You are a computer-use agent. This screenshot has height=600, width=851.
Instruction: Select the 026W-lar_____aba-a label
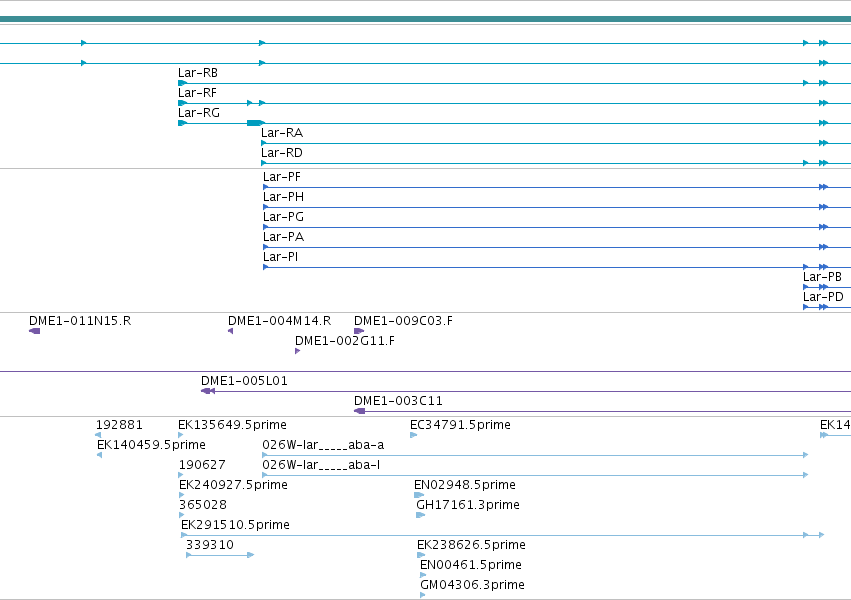(x=323, y=445)
